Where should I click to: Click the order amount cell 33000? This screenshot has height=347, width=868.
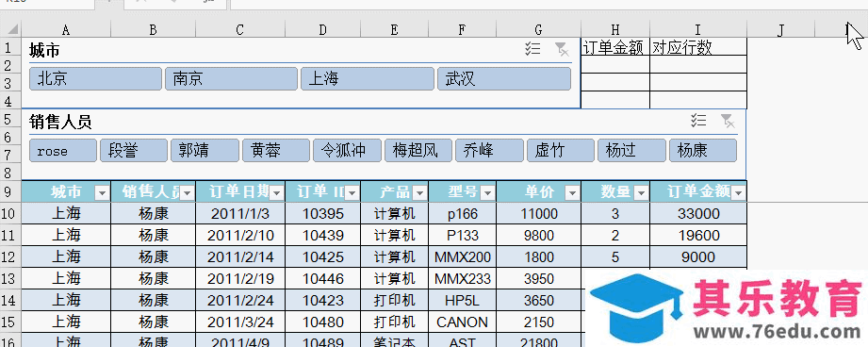(x=698, y=214)
